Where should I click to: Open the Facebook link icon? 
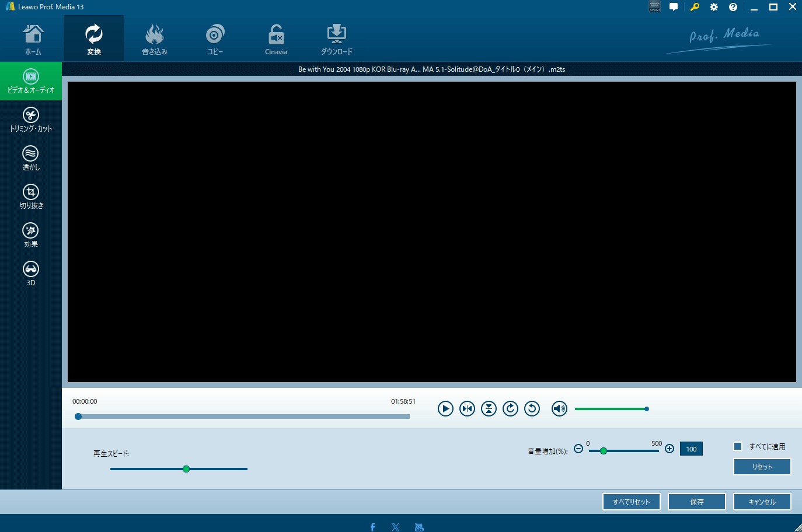372,527
